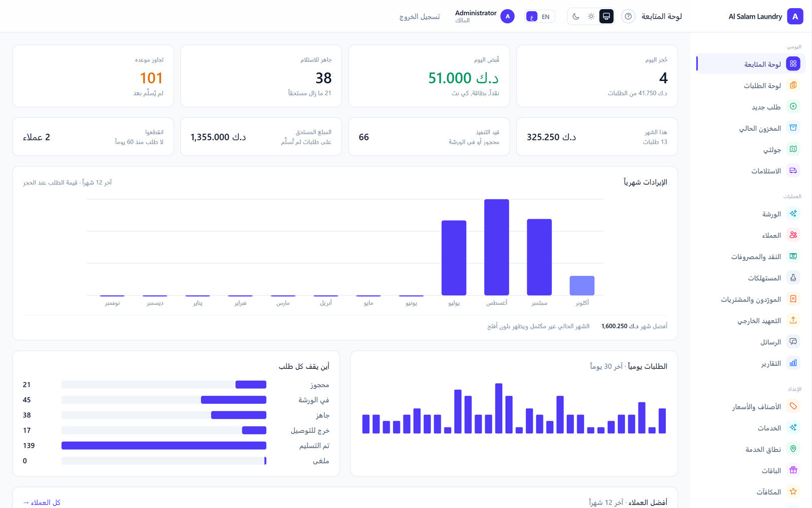Click the قُبض اليوم 51.000 card
812x508 pixels.
(x=429, y=76)
